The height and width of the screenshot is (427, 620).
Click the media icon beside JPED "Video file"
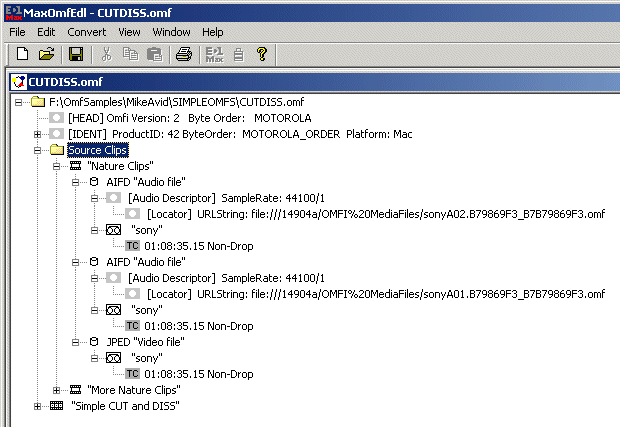pyautogui.click(x=94, y=342)
